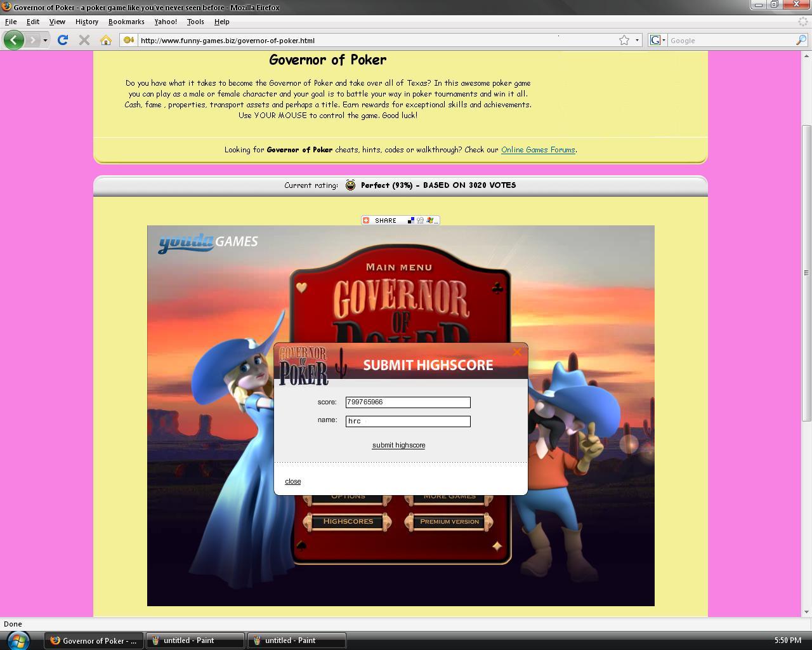Click the site icon beside the URL
Screen dimensions: 812x650
click(x=129, y=40)
